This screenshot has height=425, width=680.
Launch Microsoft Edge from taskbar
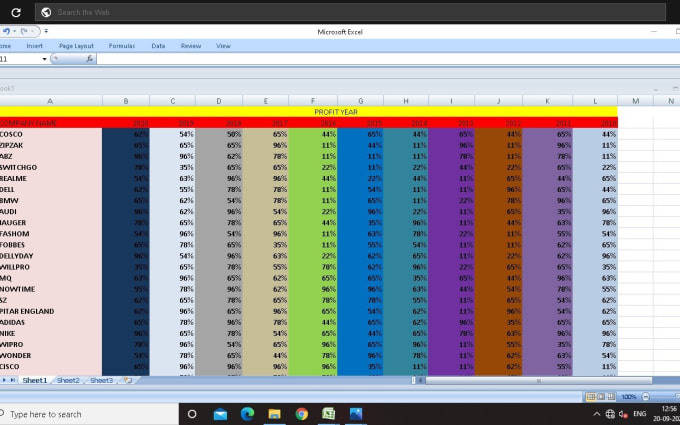(x=247, y=414)
